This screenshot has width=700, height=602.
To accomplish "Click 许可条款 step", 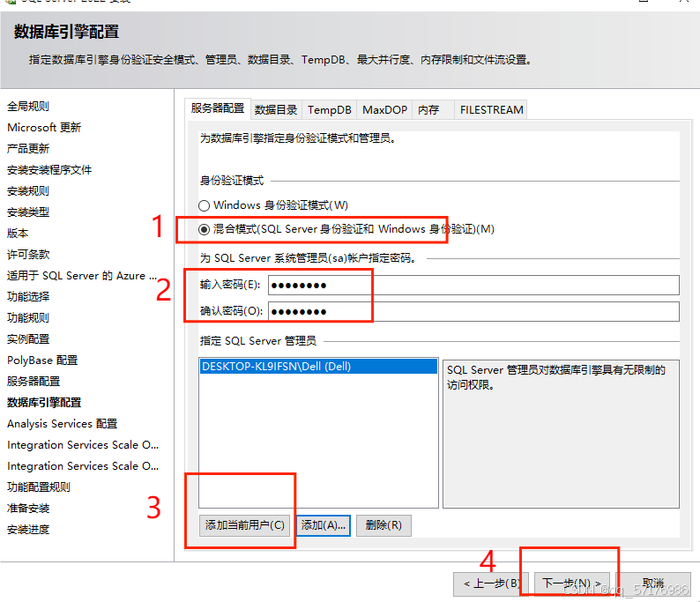I will [x=28, y=255].
